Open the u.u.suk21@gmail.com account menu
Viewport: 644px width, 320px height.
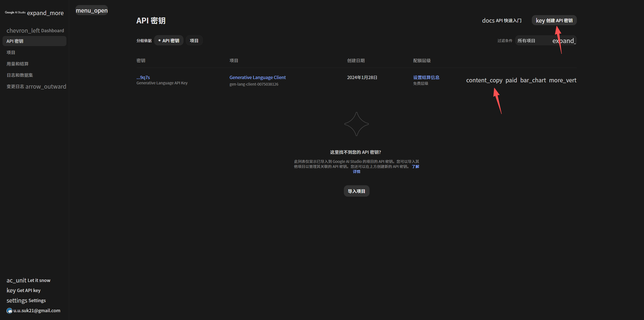pos(34,310)
